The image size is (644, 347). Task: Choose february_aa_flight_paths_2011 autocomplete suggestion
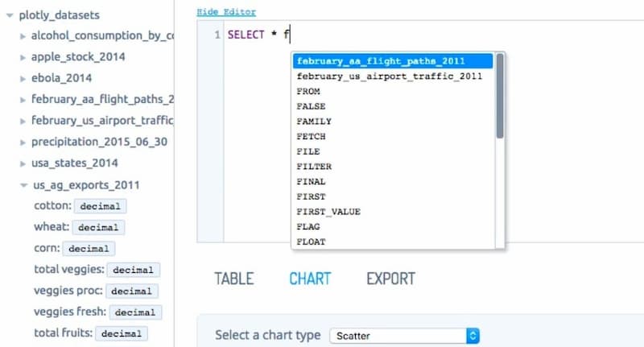[381, 61]
